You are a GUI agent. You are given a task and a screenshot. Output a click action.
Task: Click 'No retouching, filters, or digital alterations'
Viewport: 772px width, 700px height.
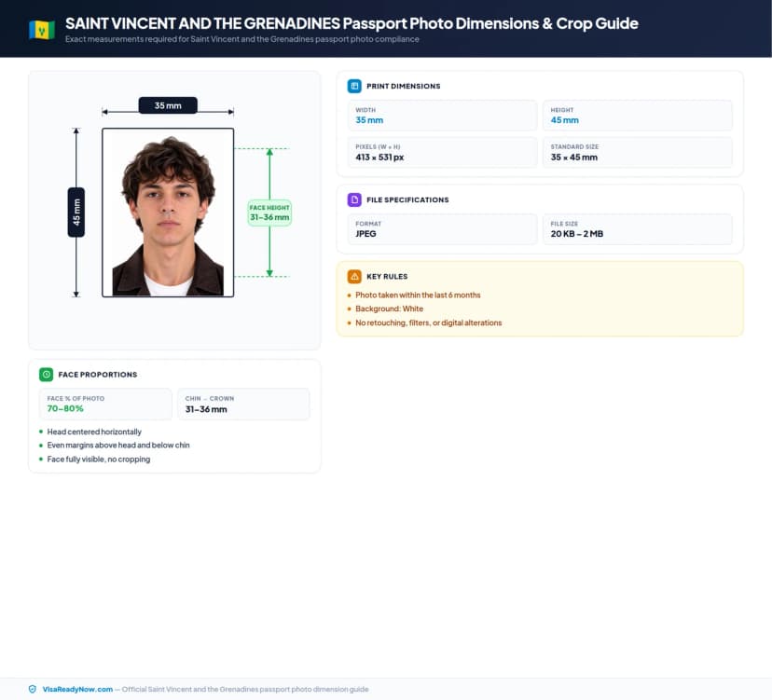(x=428, y=323)
